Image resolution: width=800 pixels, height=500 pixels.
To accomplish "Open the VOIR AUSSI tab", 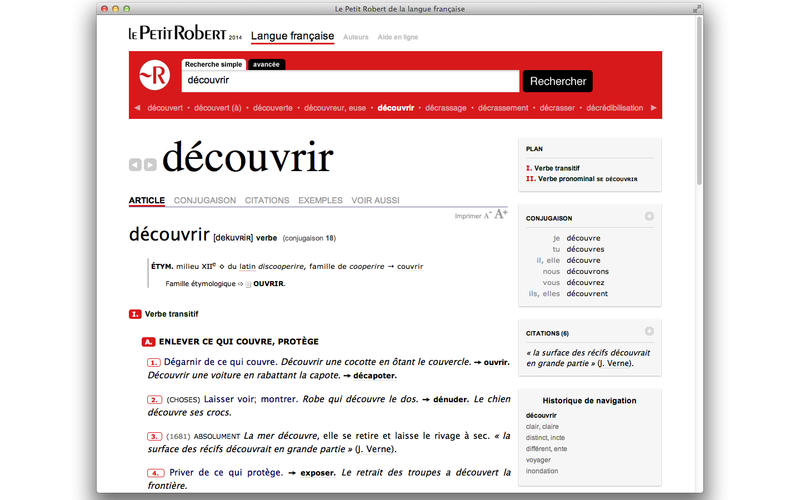I will [x=376, y=201].
